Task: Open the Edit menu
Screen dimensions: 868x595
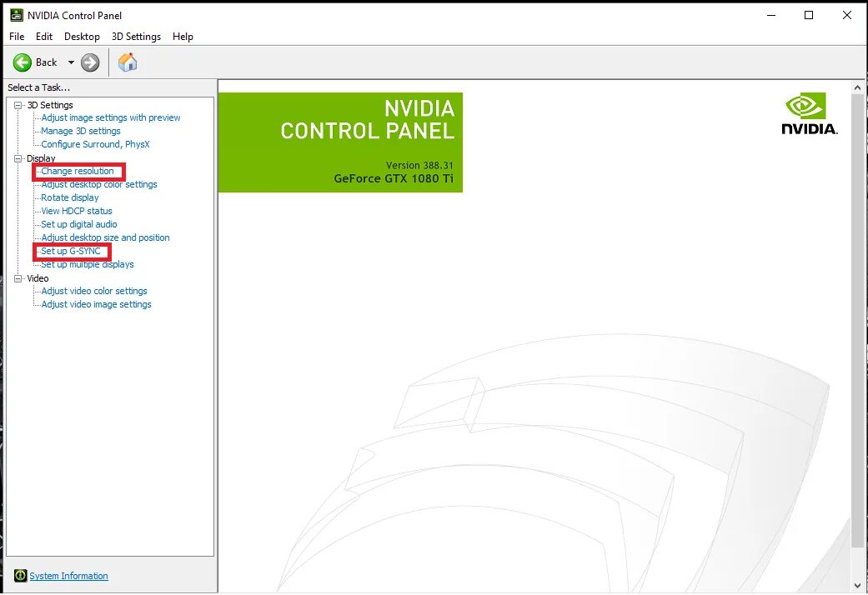Action: click(43, 37)
